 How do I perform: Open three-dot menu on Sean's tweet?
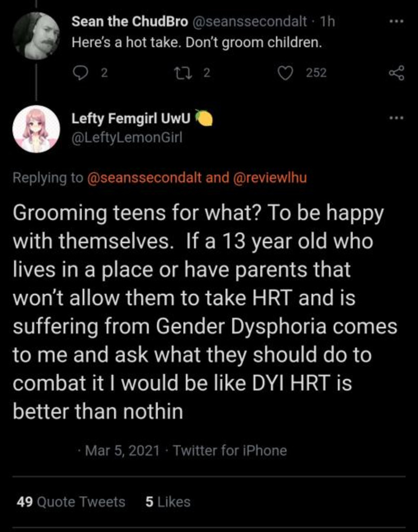click(396, 21)
